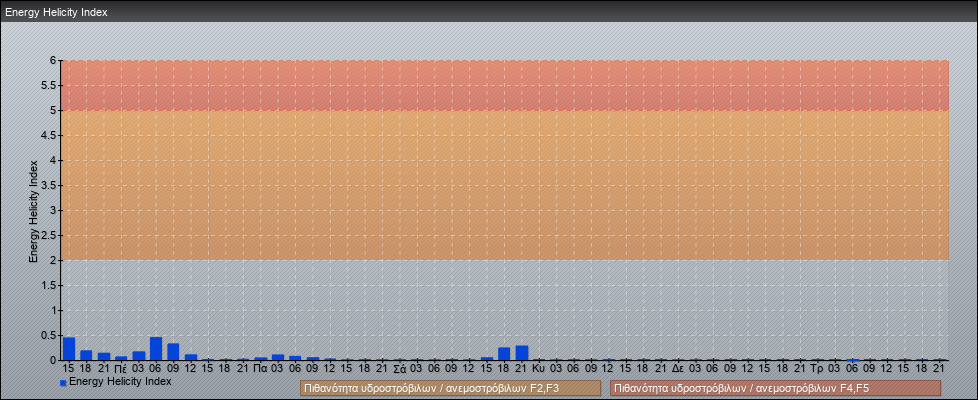Select the Δε day marker on the x-axis
978x400 pixels.
point(677,369)
